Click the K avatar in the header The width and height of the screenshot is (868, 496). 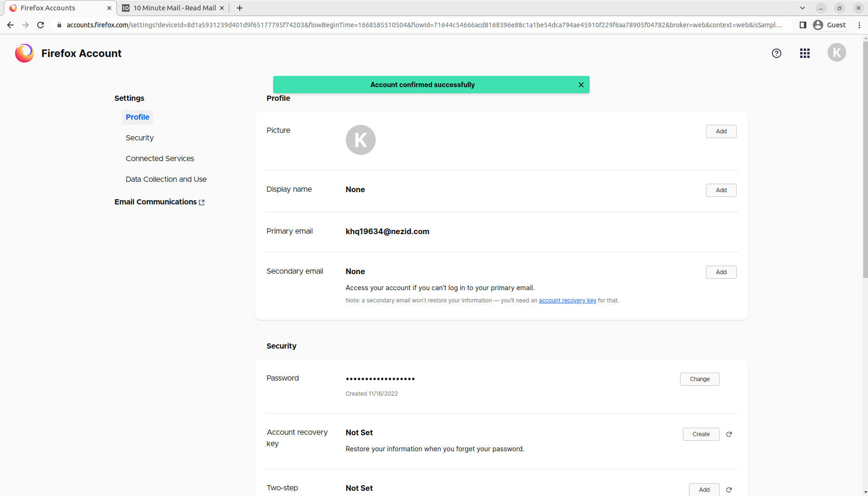(x=837, y=52)
